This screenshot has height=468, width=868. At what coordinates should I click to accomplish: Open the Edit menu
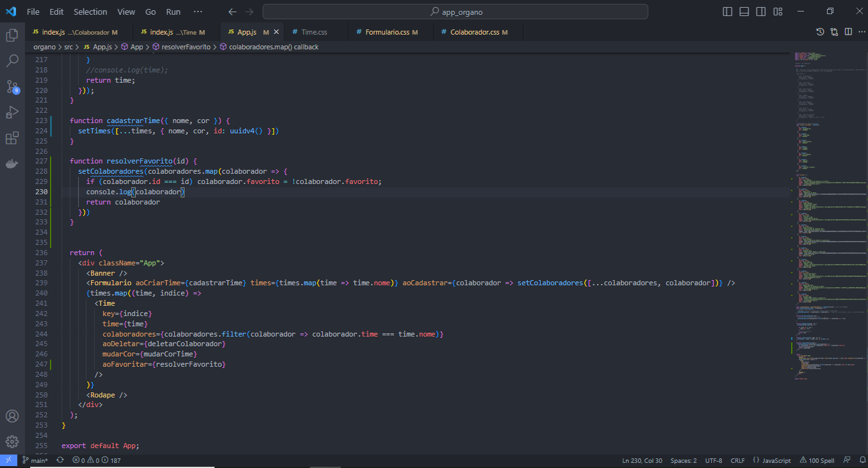coord(56,12)
